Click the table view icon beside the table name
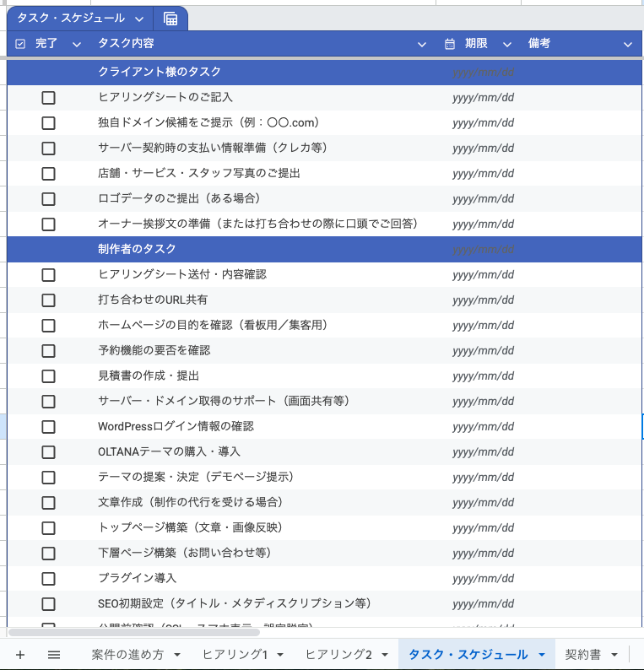Image resolution: width=644 pixels, height=670 pixels. (170, 19)
